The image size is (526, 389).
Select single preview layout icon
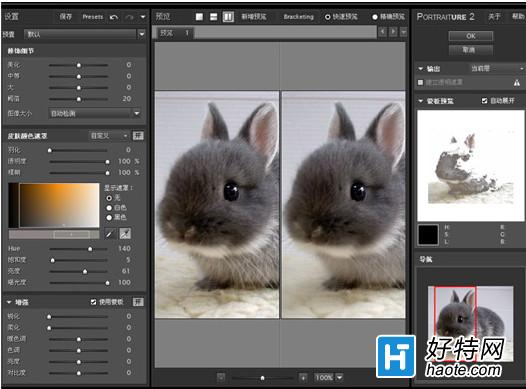[x=199, y=16]
